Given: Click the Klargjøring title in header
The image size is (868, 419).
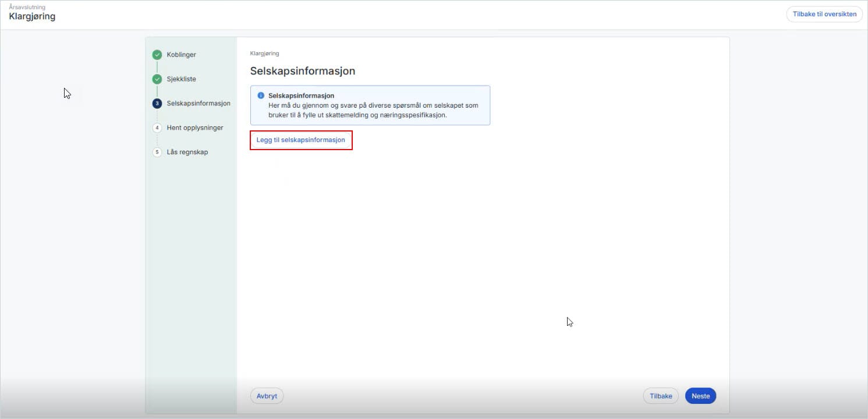Looking at the screenshot, I should click(x=32, y=17).
